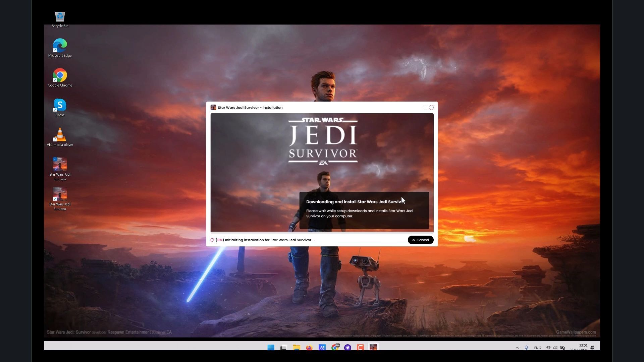Open the purple round app in taskbar

click(x=348, y=347)
